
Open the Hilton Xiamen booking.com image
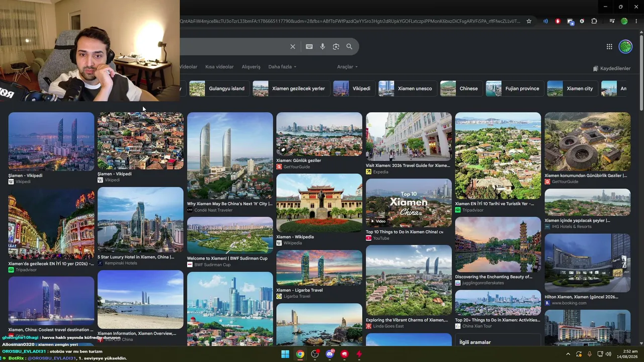click(x=587, y=263)
